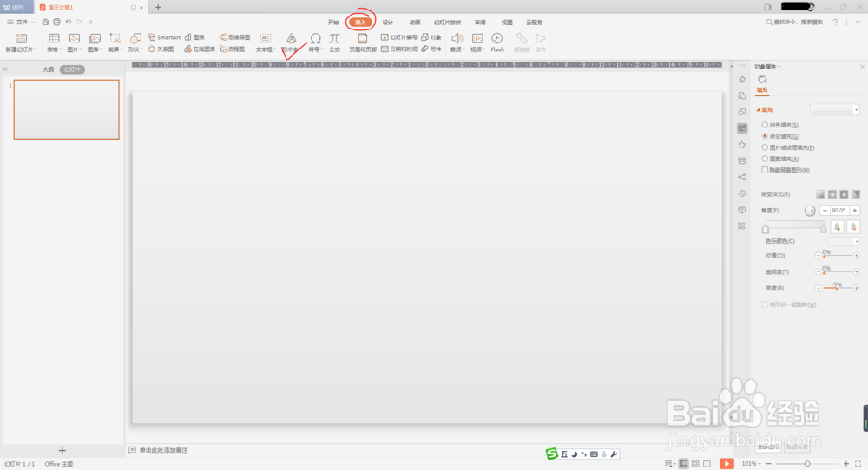The height and width of the screenshot is (470, 868).
Task: Insert a 思维导图 mind map
Action: point(234,37)
